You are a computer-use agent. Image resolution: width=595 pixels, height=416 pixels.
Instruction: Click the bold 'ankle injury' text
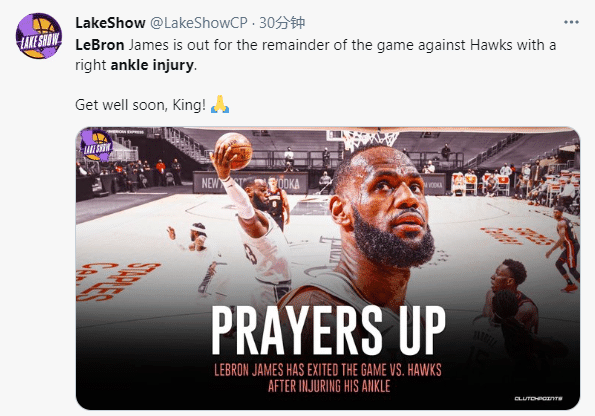pos(152,65)
